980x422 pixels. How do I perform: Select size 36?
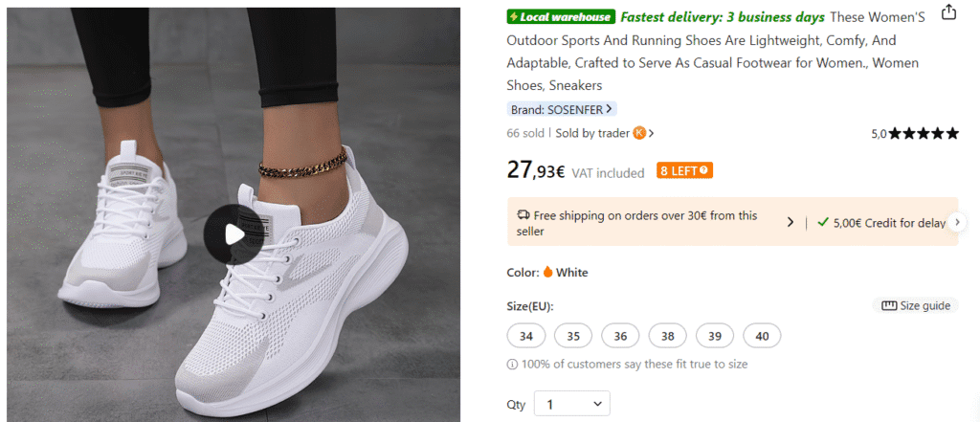click(x=620, y=336)
